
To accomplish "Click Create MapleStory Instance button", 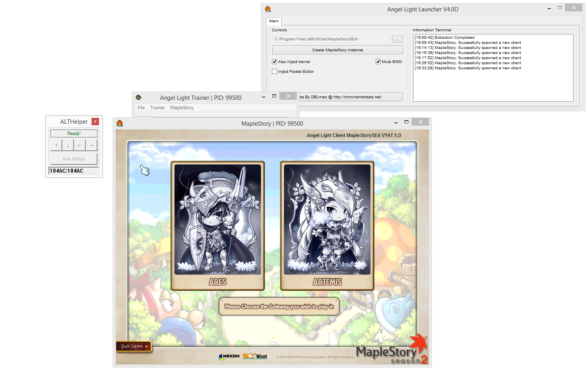I will click(338, 50).
